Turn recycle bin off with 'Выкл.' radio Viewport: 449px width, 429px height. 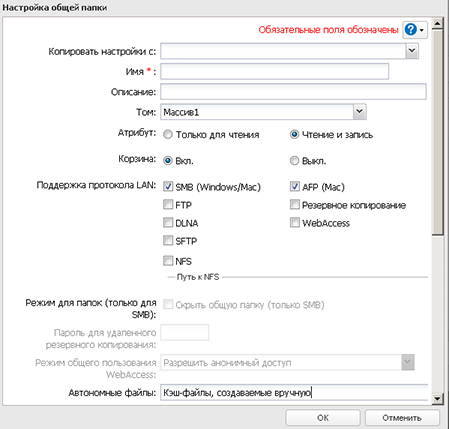[x=294, y=161]
